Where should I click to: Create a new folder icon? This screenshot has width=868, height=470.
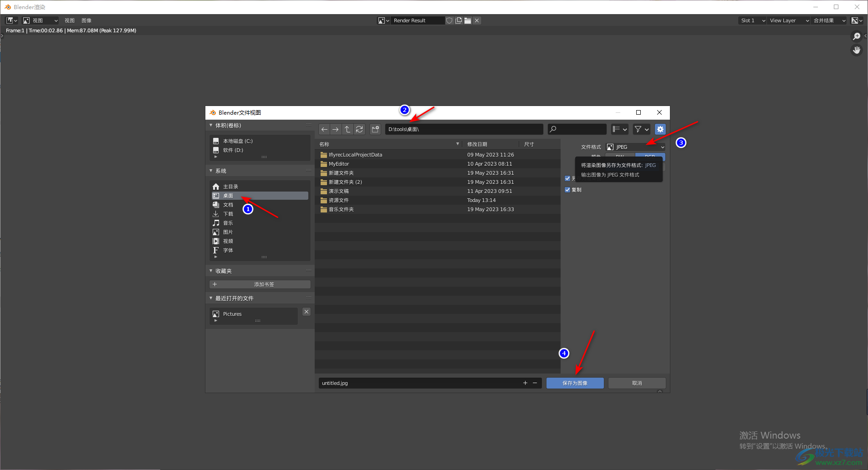[x=375, y=129]
